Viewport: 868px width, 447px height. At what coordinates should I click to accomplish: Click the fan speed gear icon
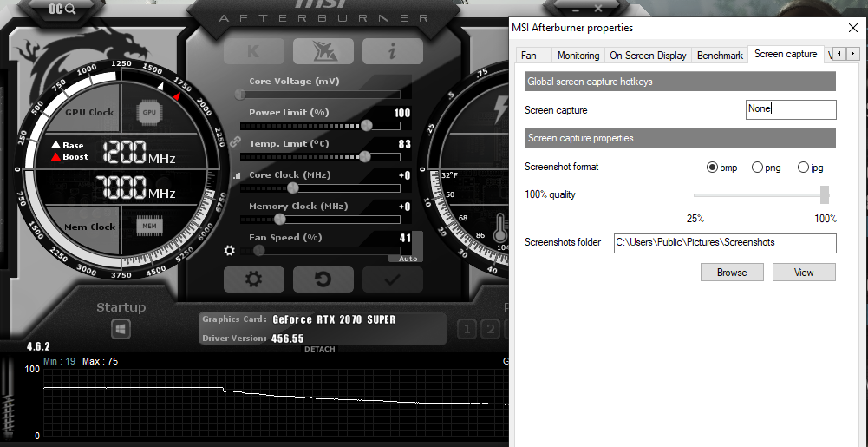229,250
